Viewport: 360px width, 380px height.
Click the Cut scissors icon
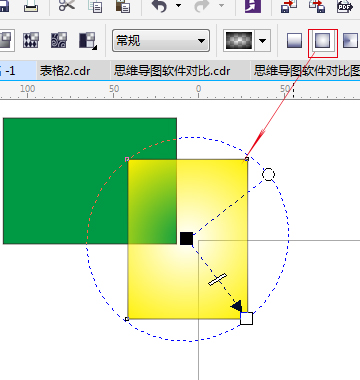[67, 6]
